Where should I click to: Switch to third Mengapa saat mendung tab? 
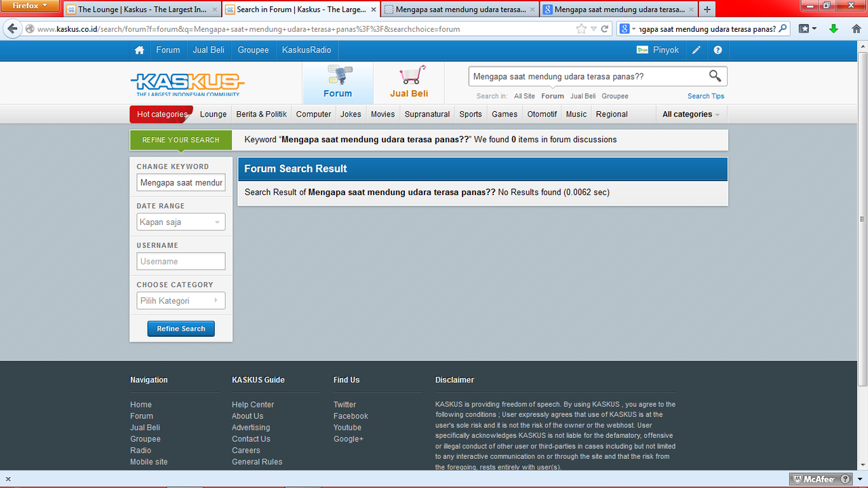[460, 9]
